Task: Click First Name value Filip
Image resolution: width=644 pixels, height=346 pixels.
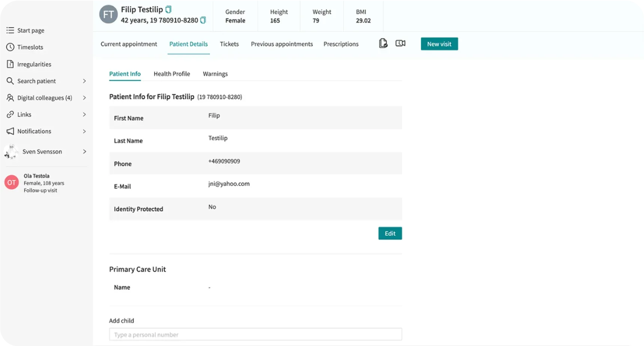Action: [x=214, y=116]
